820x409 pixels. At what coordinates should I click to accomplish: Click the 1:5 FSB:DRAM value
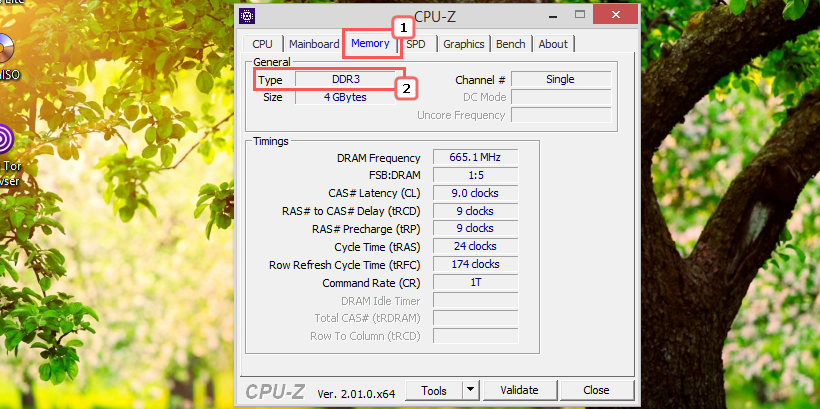pyautogui.click(x=475, y=175)
